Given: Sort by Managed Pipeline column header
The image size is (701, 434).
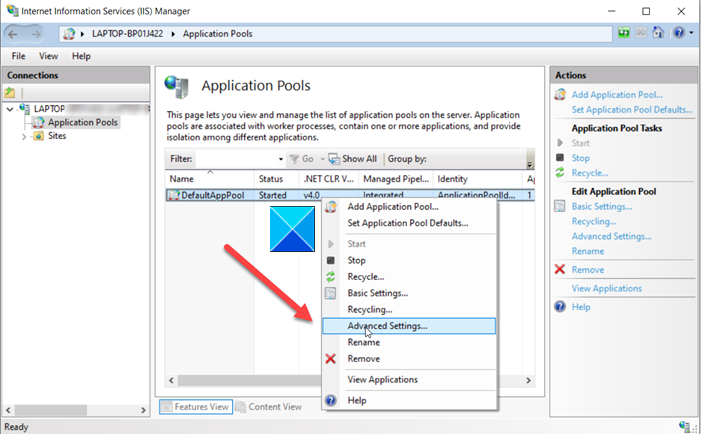Looking at the screenshot, I should [x=396, y=179].
